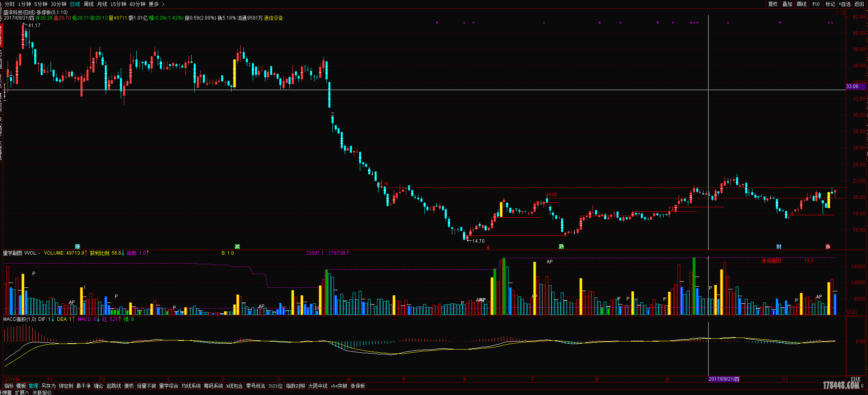Apply the k线包含 template
Viewport: 868px width, 395px height.
tap(234, 386)
